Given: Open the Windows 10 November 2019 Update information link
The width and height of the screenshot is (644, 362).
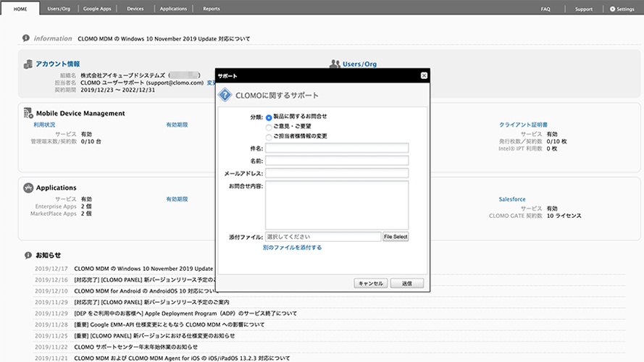Looking at the screenshot, I should click(164, 38).
